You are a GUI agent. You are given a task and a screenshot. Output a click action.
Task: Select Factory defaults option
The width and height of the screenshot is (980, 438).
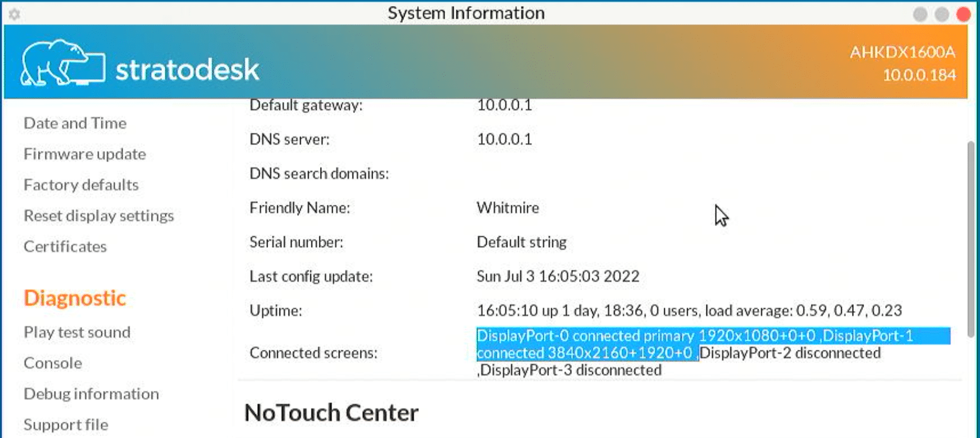[81, 185]
